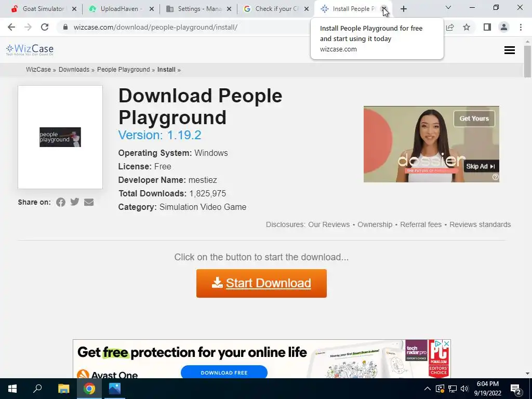Click the People Playground thumbnail image
Image resolution: width=532 pixels, height=399 pixels.
(60, 137)
